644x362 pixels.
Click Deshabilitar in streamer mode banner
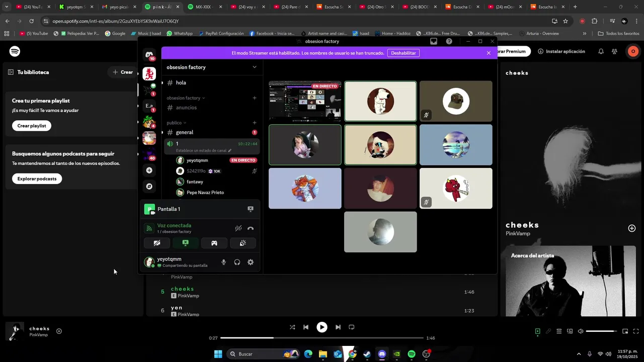[404, 53]
